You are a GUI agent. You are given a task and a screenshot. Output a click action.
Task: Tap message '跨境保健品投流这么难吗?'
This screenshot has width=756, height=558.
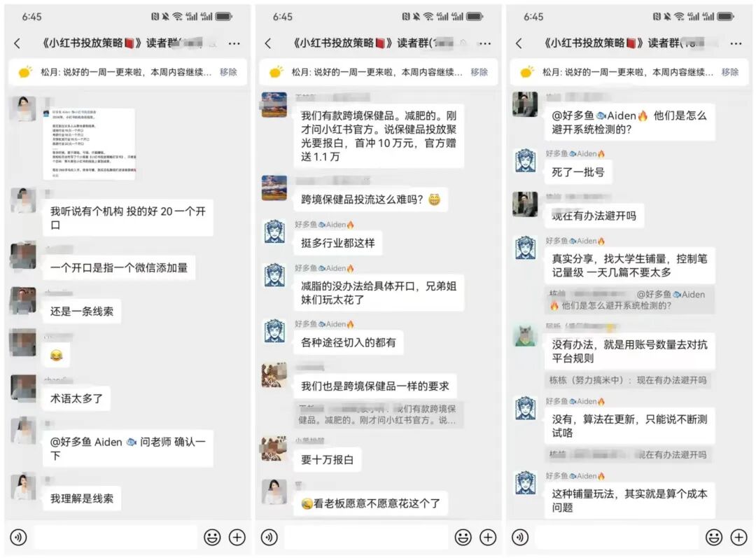[370, 199]
